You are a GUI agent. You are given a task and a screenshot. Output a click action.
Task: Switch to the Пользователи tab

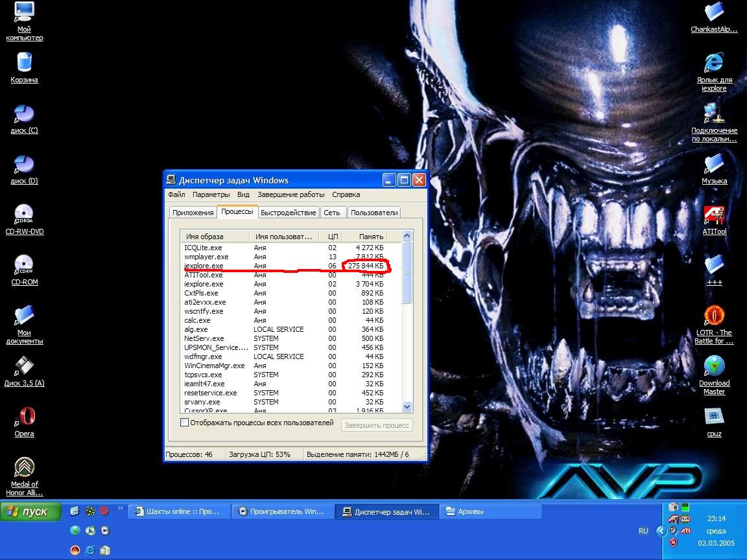(374, 213)
